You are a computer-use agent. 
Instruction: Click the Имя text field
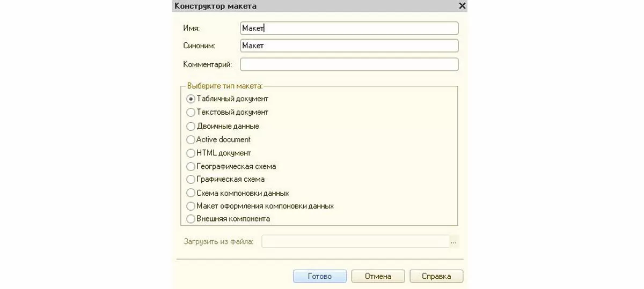point(349,28)
